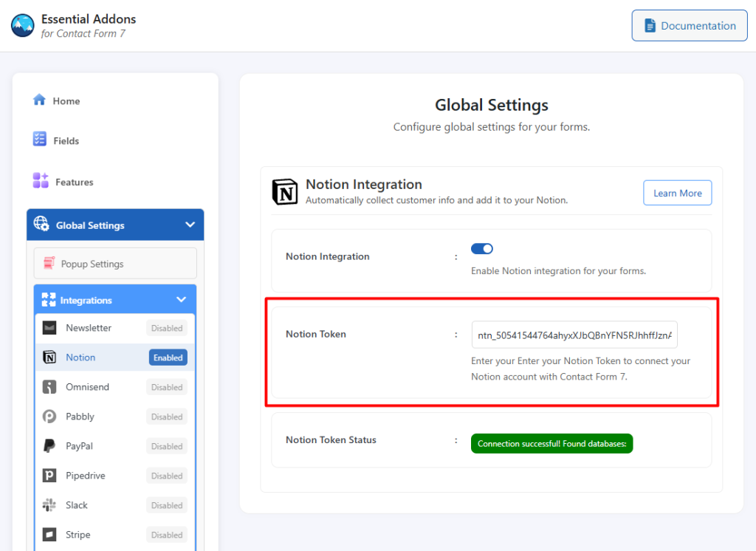
Task: Click the large Notion logo in the panel header
Action: coord(285,191)
